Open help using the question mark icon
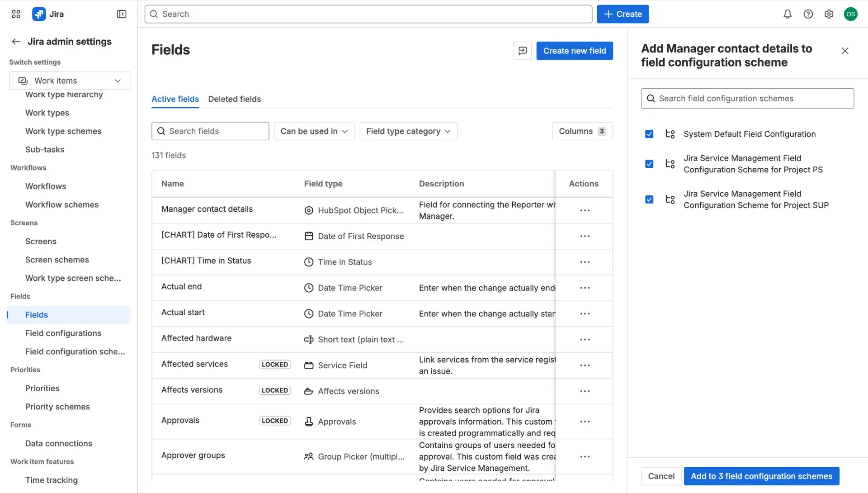868x493 pixels. click(808, 14)
